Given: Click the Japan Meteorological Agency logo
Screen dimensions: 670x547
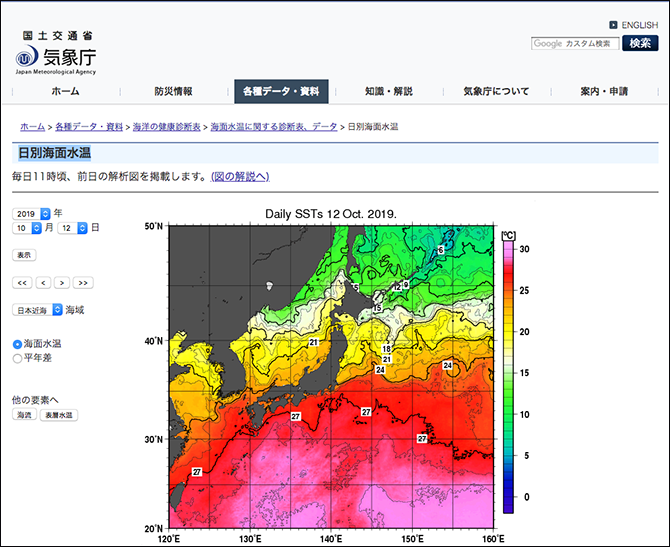Looking at the screenshot, I should tap(56, 53).
